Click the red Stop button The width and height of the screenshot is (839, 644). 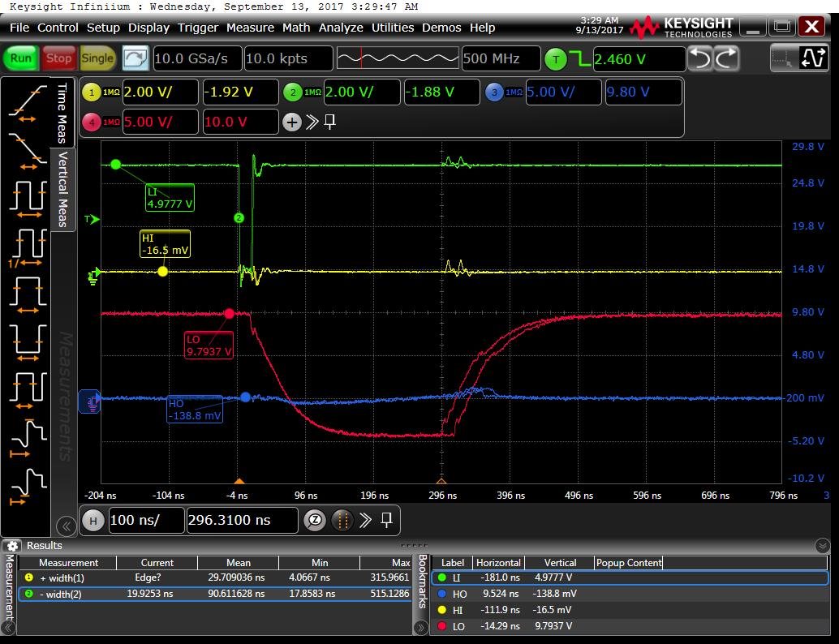click(x=58, y=58)
